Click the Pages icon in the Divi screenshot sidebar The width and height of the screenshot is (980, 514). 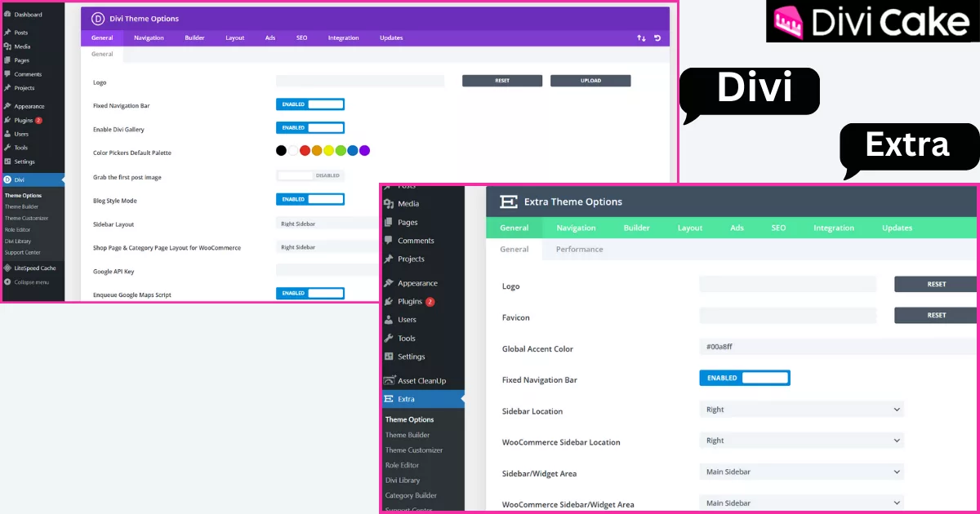point(7,60)
